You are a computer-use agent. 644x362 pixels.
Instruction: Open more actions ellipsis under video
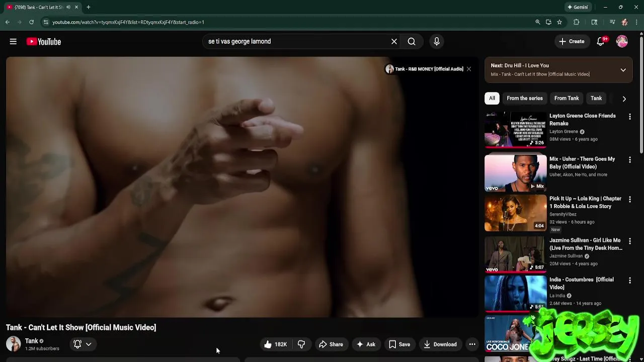pyautogui.click(x=472, y=344)
